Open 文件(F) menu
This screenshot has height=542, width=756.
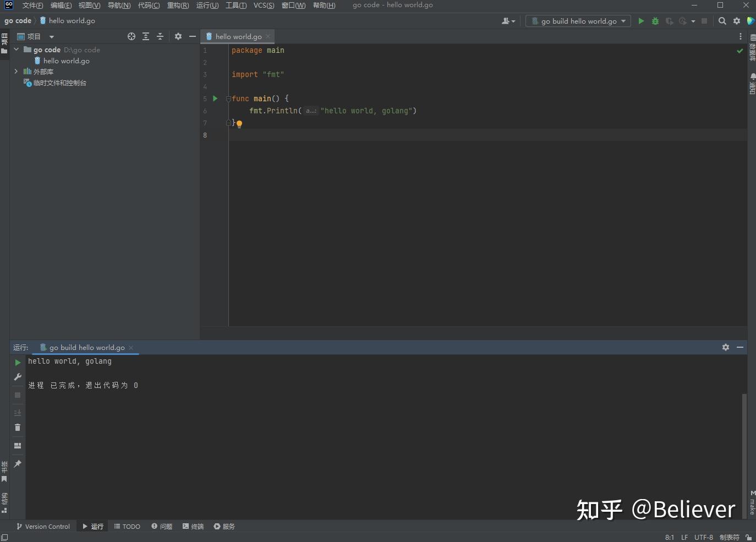point(32,5)
